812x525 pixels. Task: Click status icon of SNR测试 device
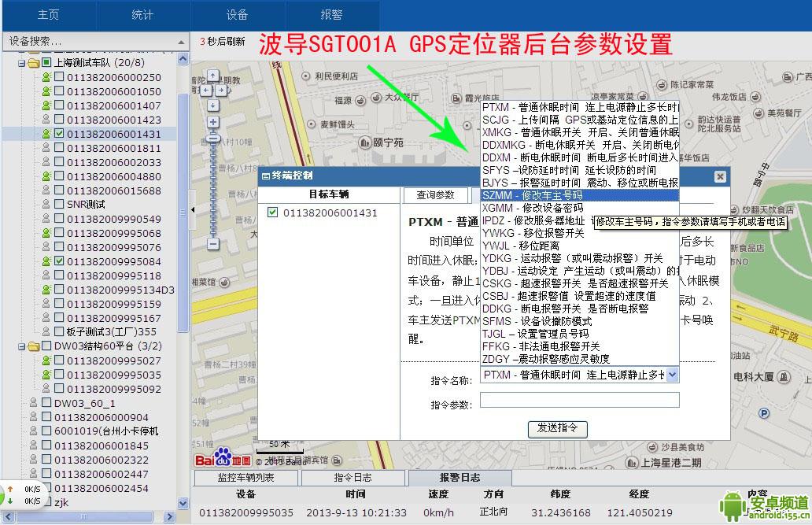click(x=46, y=204)
